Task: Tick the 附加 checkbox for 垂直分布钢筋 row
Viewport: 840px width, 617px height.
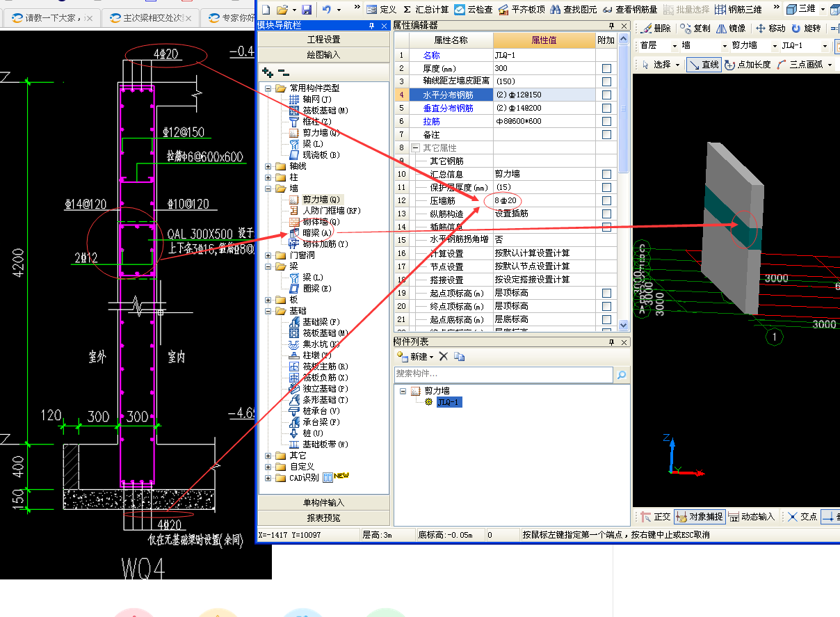Action: [x=606, y=108]
